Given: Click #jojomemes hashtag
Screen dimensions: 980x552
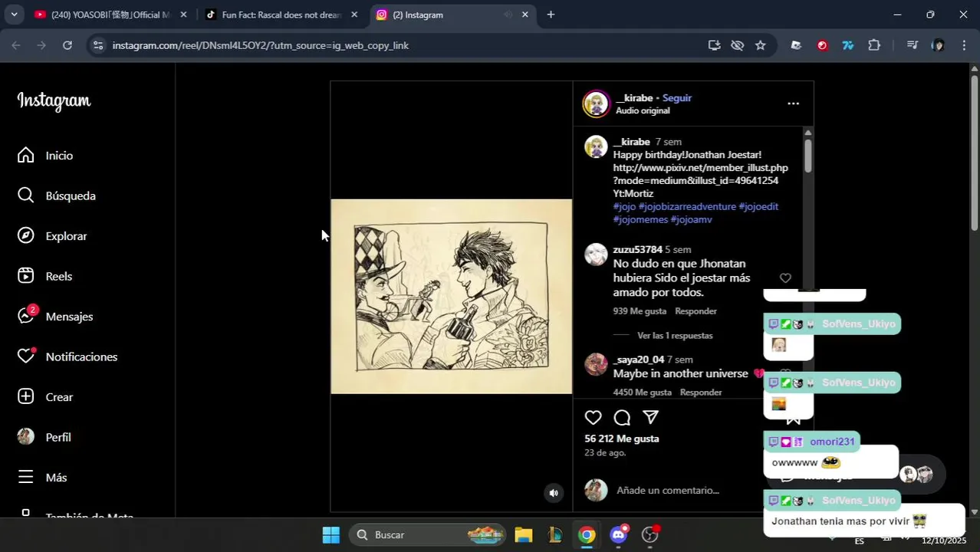Looking at the screenshot, I should coord(640,219).
